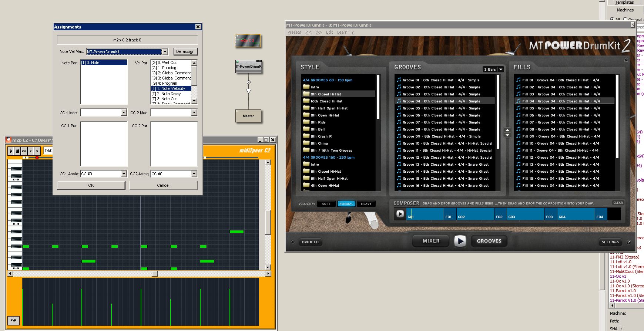Viewport: 644px width, 331px height.
Task: Open the CC2 Assig dropdown
Action: pos(194,174)
